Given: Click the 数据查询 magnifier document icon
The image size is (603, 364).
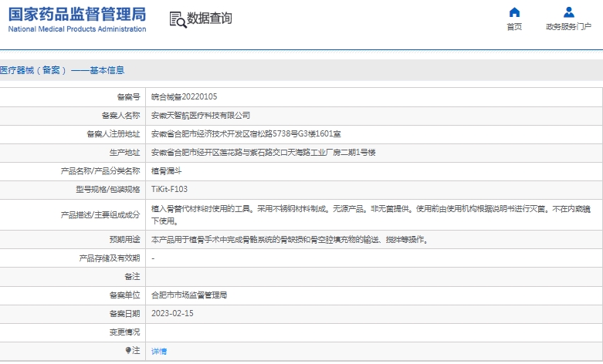Looking at the screenshot, I should click(x=178, y=19).
